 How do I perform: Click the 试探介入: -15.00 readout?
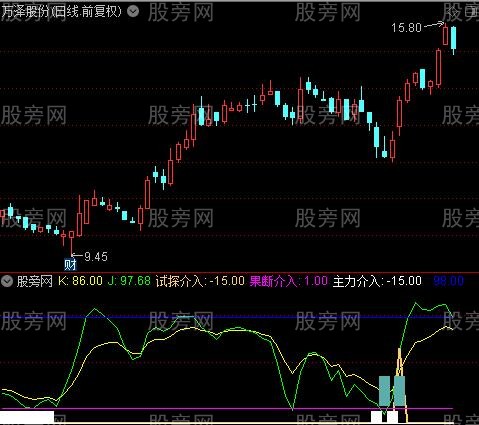coord(200,281)
